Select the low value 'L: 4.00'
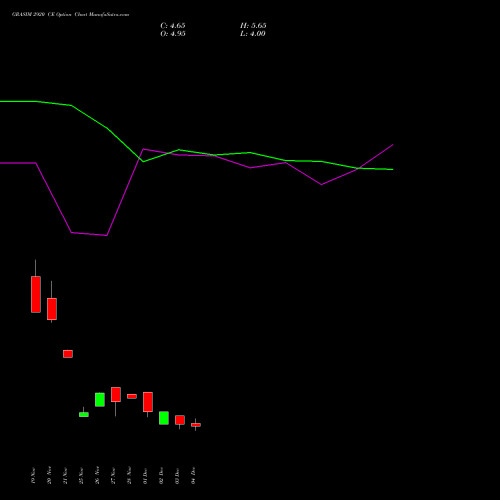This screenshot has width=500, height=500. pyautogui.click(x=253, y=34)
